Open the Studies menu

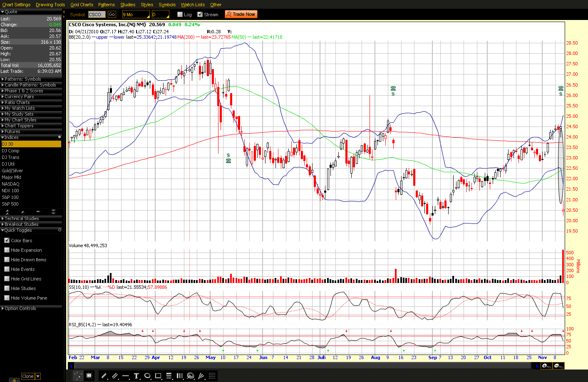coord(128,5)
